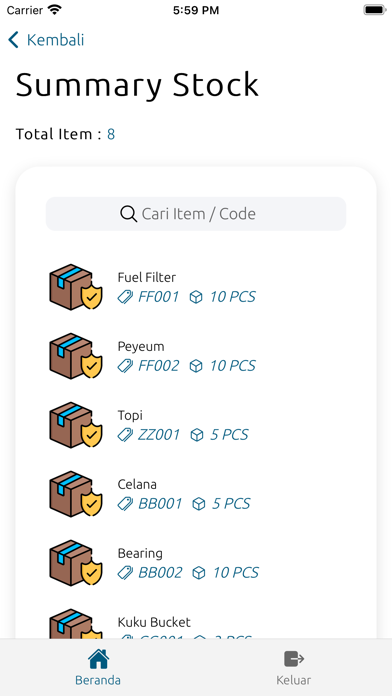Select the Keluar logout tab
The width and height of the screenshot is (392, 696).
(x=293, y=667)
